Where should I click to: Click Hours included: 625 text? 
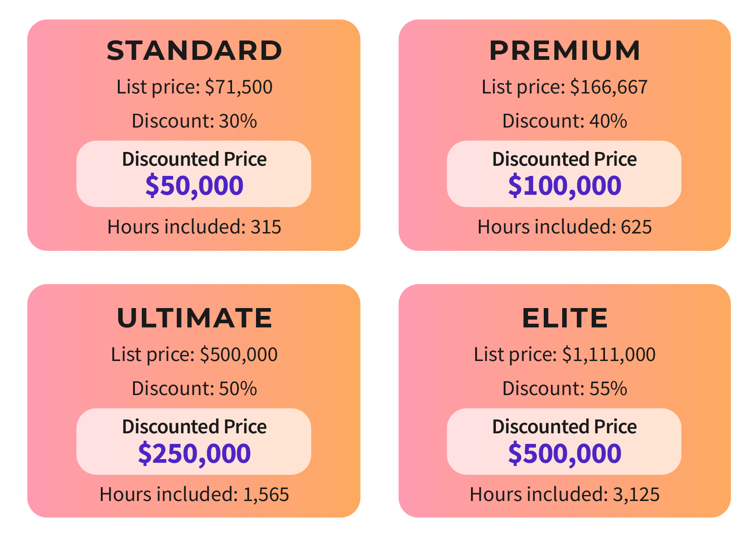(564, 227)
